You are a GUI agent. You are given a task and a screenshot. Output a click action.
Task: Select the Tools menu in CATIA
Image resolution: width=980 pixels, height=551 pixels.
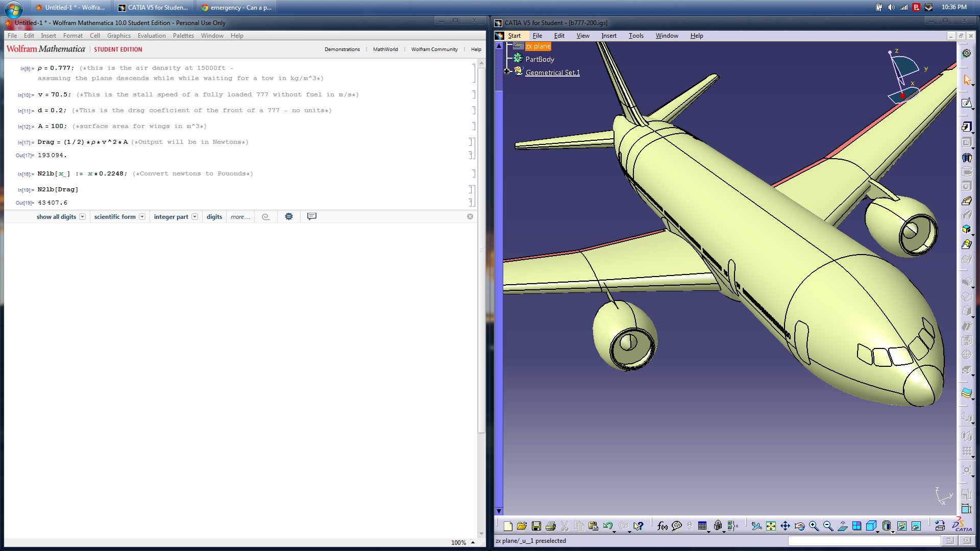click(x=635, y=35)
